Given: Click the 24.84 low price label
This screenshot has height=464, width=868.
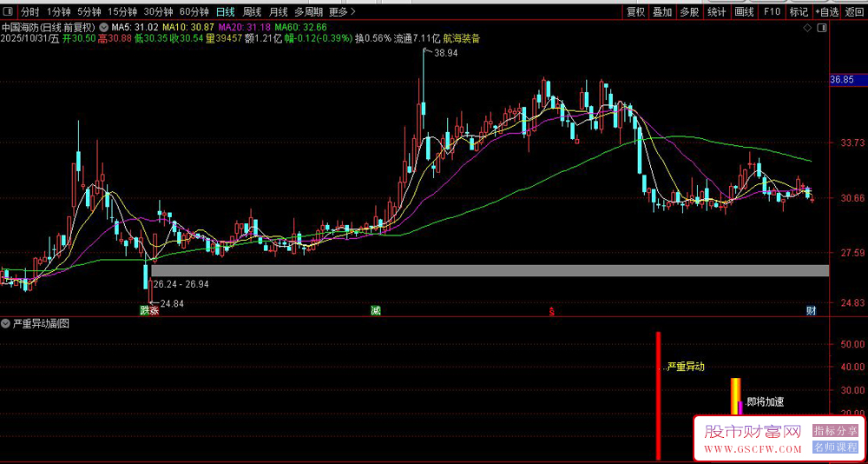Looking at the screenshot, I should (x=172, y=303).
